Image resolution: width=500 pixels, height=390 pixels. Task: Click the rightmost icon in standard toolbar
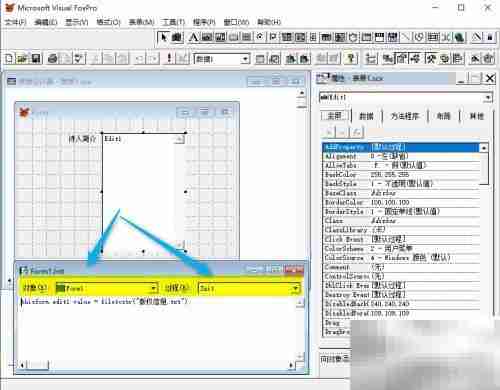point(489,59)
